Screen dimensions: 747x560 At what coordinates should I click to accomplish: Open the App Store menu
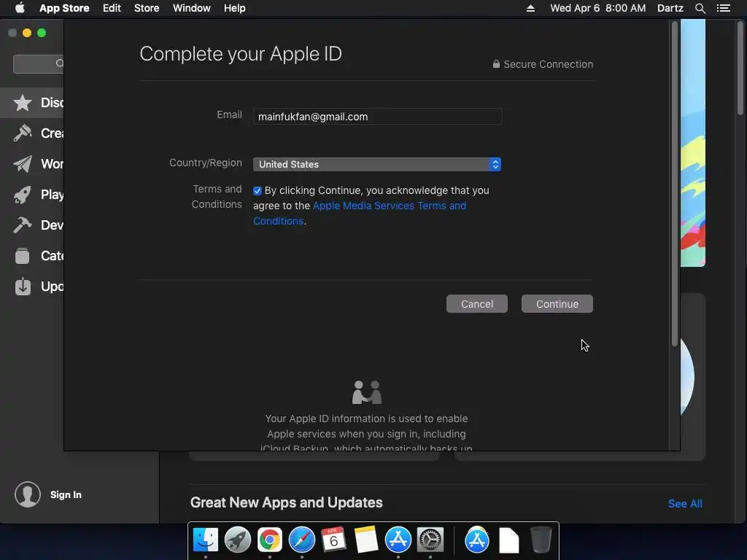[x=64, y=8]
